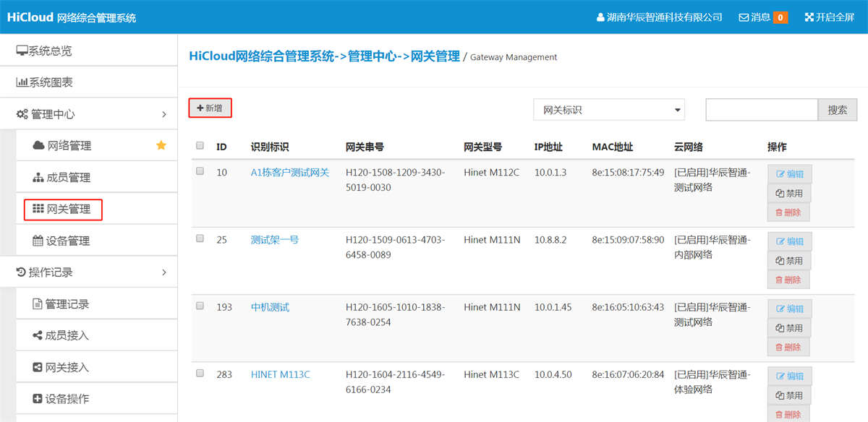Open 设备操作 device operations page
This screenshot has width=868, height=422.
[62, 397]
